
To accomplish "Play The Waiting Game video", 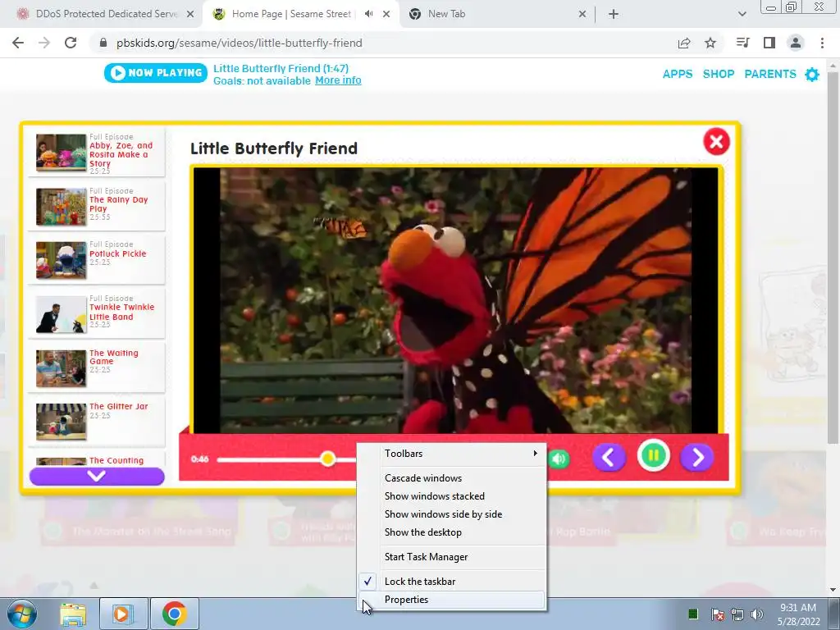I will (97, 368).
